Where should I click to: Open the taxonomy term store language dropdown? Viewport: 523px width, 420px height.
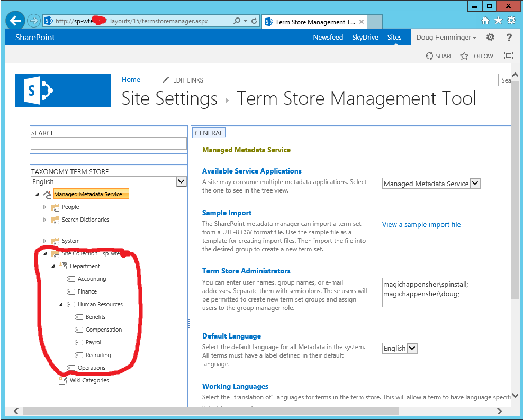click(x=181, y=181)
